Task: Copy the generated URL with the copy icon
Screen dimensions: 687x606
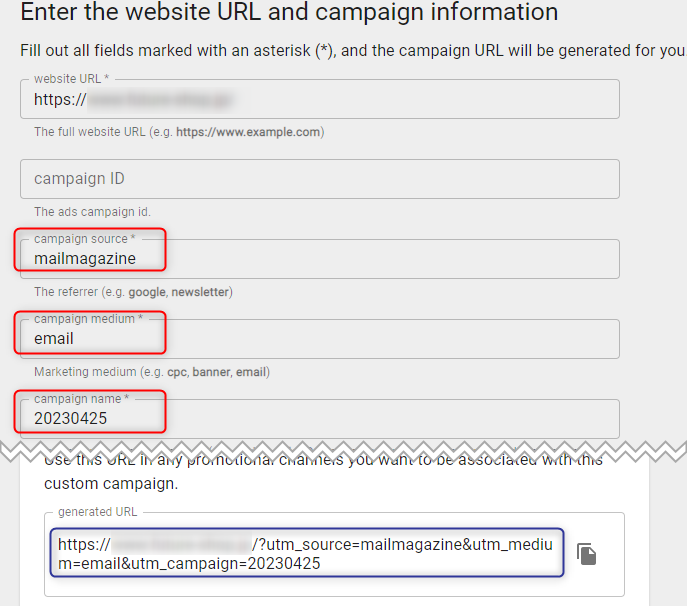Action: (x=586, y=554)
